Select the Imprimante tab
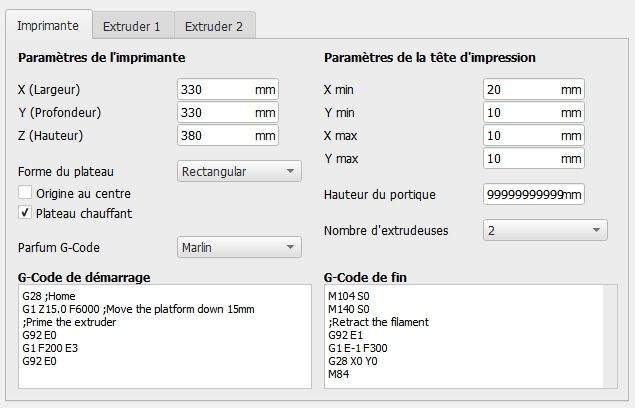The image size is (635, 408). 50,25
